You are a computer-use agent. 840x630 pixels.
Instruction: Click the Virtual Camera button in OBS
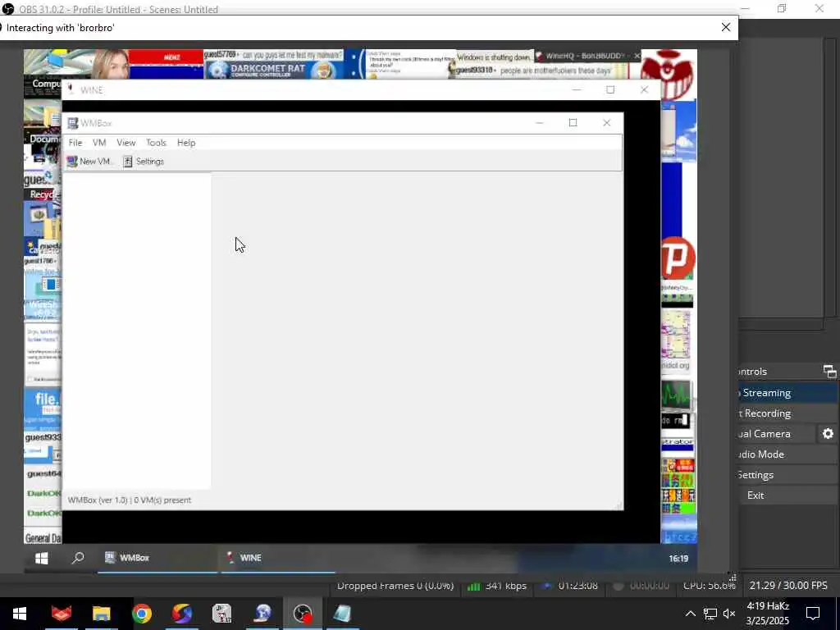pyautogui.click(x=777, y=433)
